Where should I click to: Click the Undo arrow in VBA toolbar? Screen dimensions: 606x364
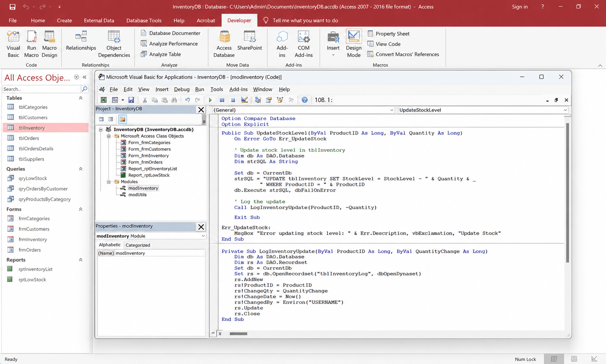(x=187, y=100)
